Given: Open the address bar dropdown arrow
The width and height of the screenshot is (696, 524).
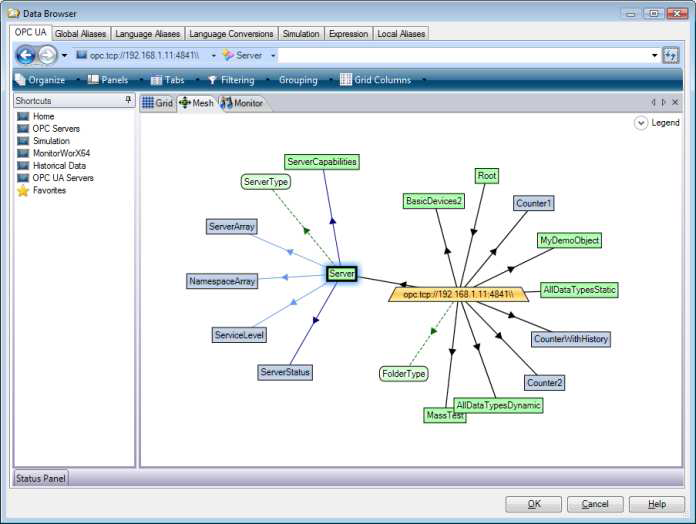Looking at the screenshot, I should [x=655, y=56].
